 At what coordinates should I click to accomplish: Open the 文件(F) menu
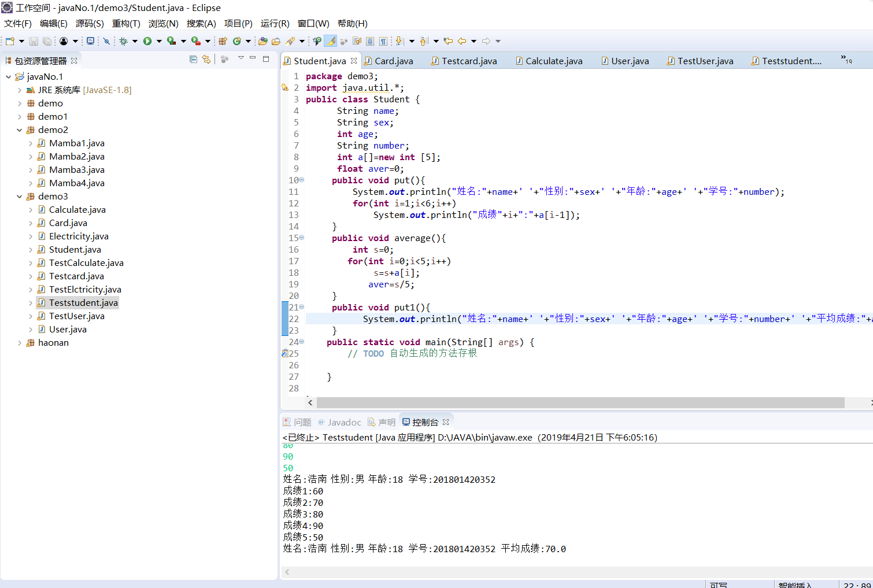point(18,23)
